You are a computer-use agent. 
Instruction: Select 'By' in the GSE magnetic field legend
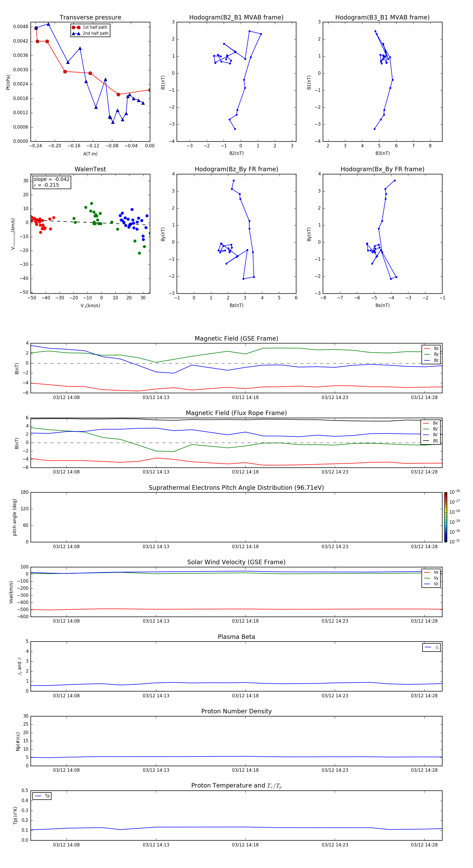(431, 354)
